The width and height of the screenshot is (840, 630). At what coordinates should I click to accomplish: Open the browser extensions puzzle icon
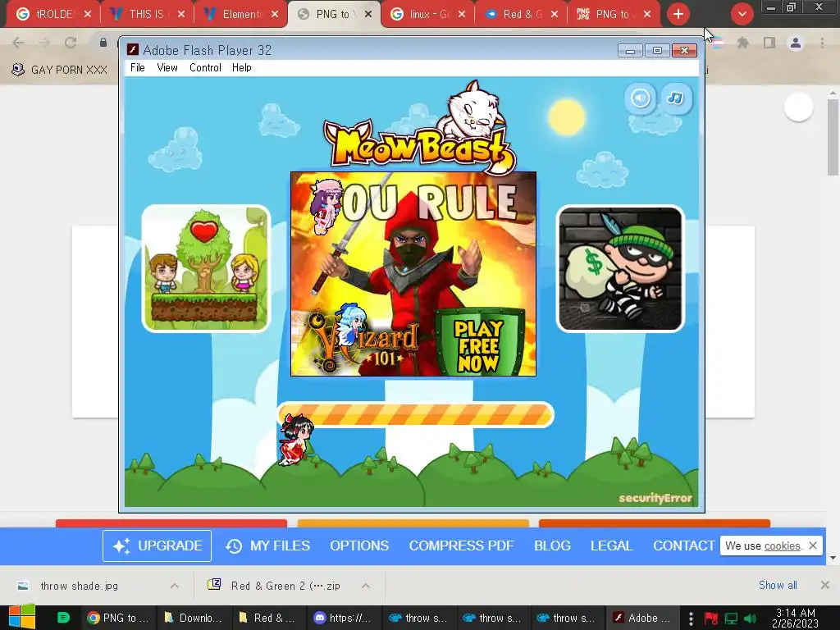pyautogui.click(x=743, y=43)
